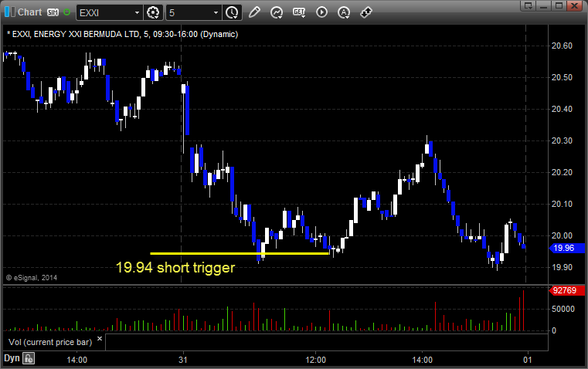The image size is (588, 369).
Task: Click the '31' date label on time axis
Action: [x=183, y=360]
